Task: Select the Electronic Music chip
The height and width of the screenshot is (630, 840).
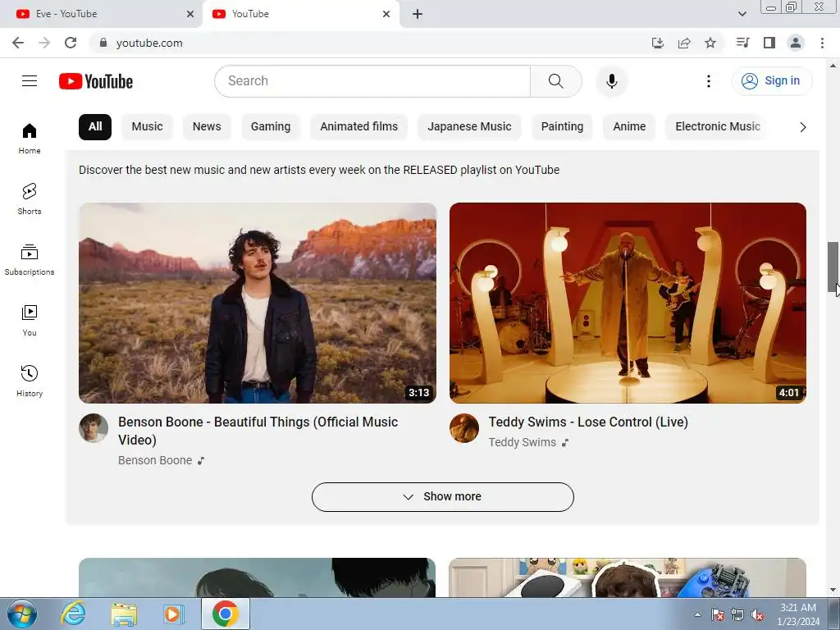Action: point(717,127)
